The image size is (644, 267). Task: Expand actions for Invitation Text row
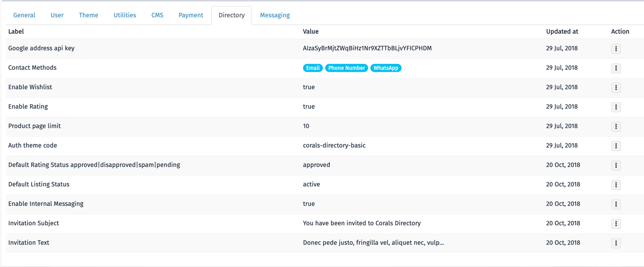click(x=616, y=243)
